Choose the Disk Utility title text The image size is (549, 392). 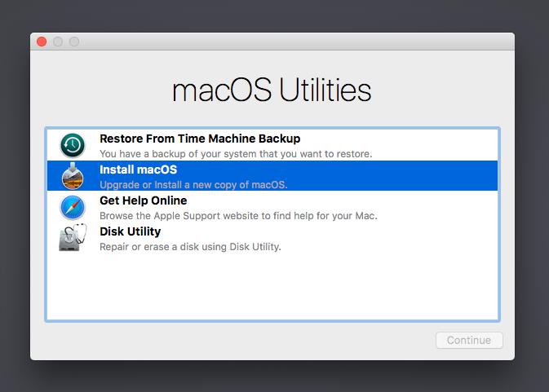(x=131, y=231)
